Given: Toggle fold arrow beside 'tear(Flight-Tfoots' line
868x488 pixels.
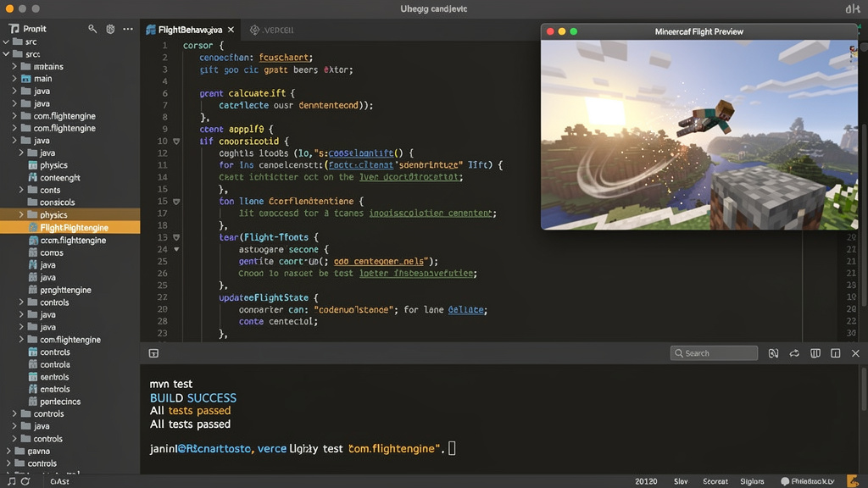Looking at the screenshot, I should (x=176, y=237).
